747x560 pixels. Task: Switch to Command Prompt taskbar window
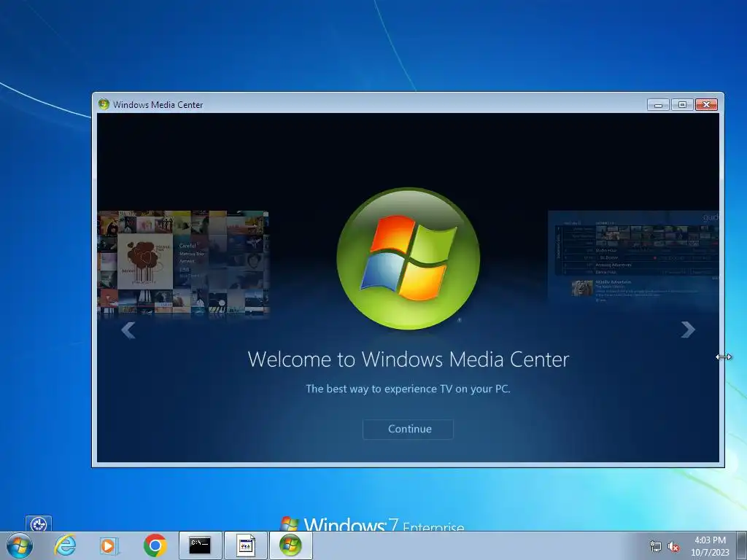pos(200,545)
